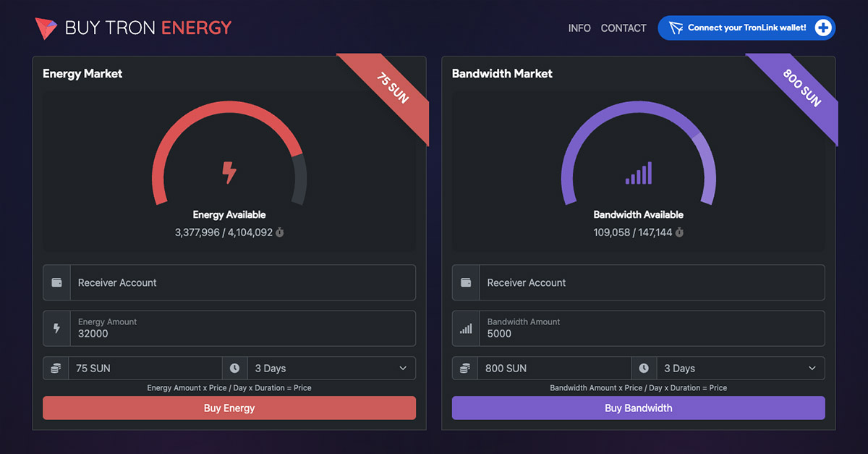Click the signal bars icon inside the Bandwidth gauge

pyautogui.click(x=638, y=172)
